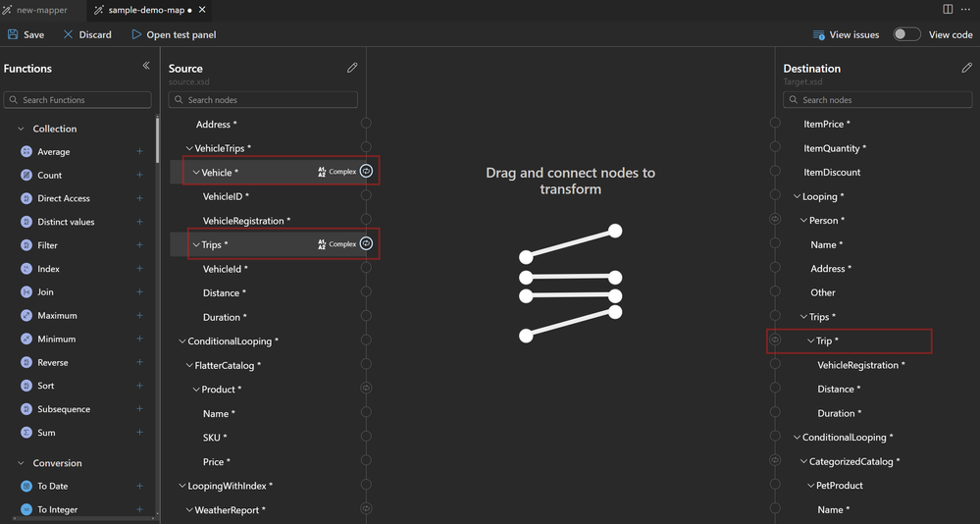Expand or collapse the Conversion functions group

click(22, 463)
